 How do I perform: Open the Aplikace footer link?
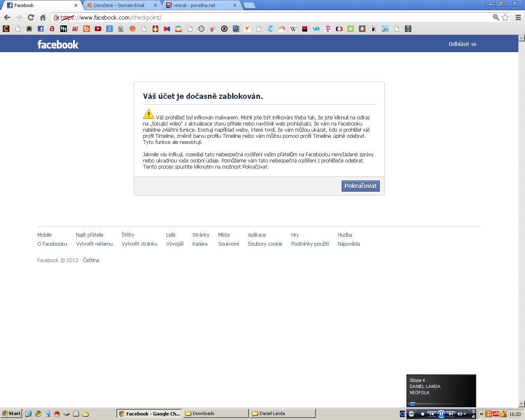pyautogui.click(x=257, y=235)
